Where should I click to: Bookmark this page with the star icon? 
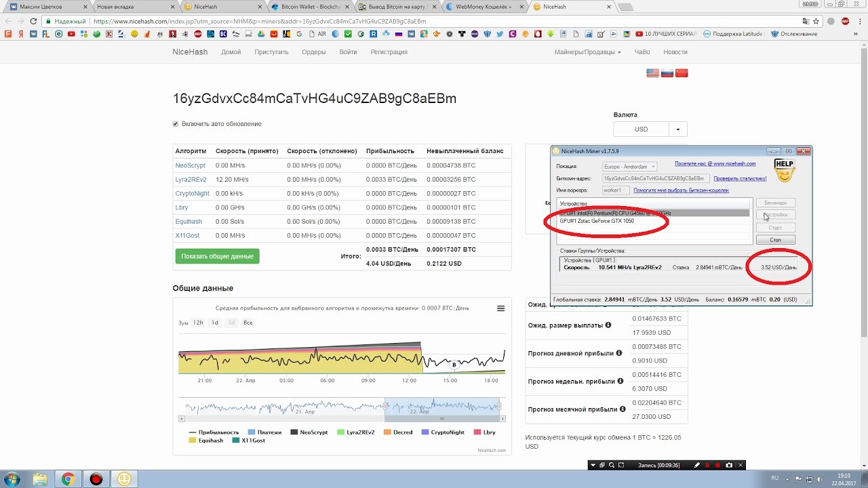(816, 21)
